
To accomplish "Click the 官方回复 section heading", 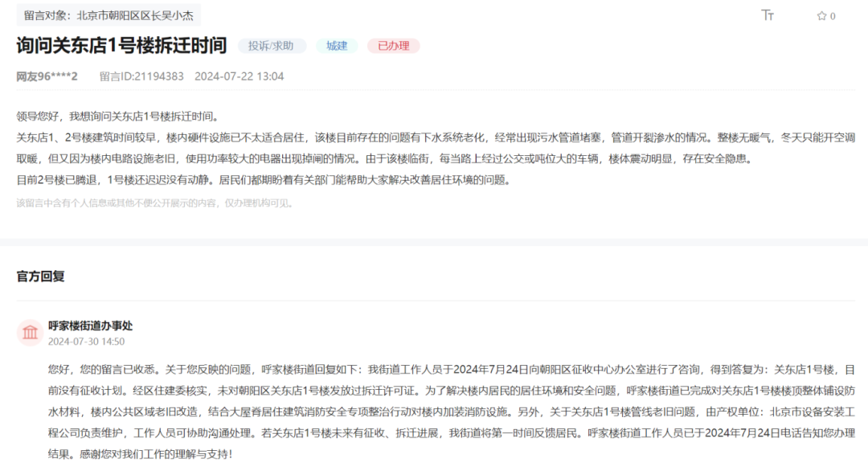I will pyautogui.click(x=41, y=276).
